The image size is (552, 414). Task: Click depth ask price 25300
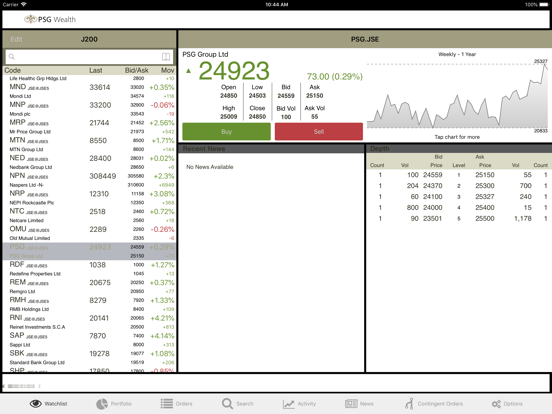click(x=485, y=186)
